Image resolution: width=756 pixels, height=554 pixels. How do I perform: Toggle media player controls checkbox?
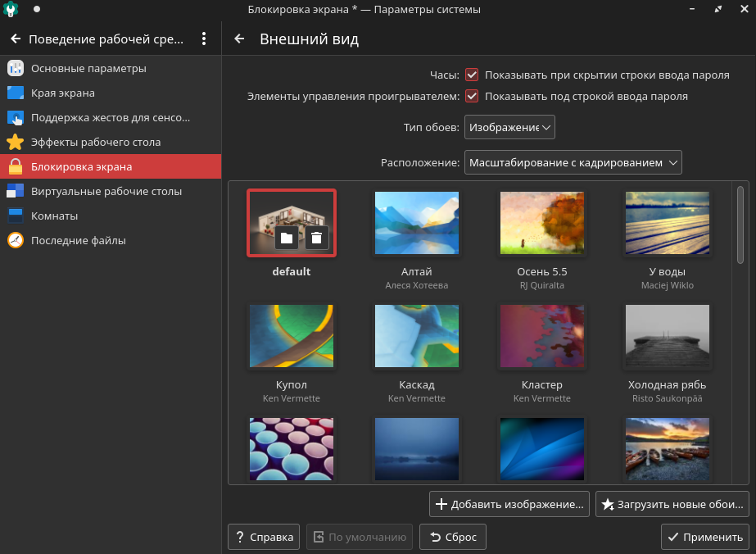click(472, 96)
